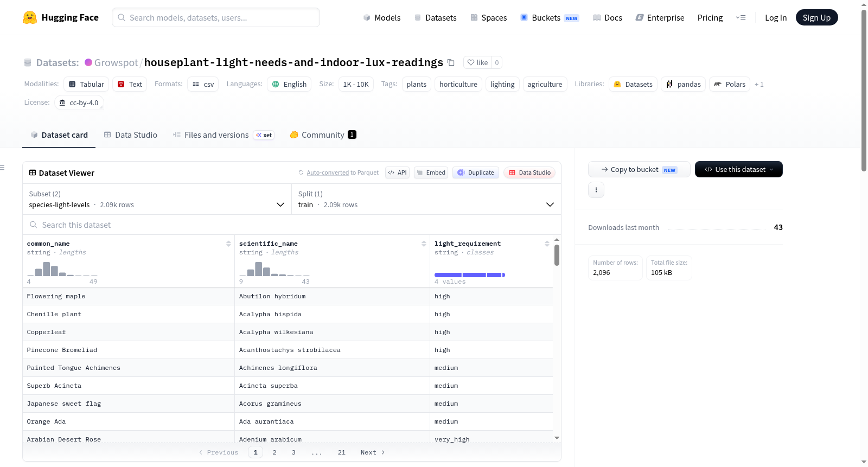Viewport: 868px width, 467px height.
Task: Click the horticulture tag
Action: [x=458, y=84]
